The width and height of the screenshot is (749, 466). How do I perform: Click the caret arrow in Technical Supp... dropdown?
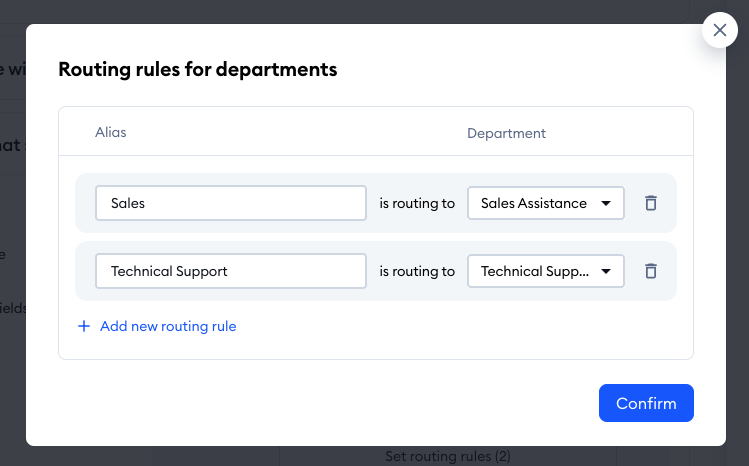(x=606, y=271)
